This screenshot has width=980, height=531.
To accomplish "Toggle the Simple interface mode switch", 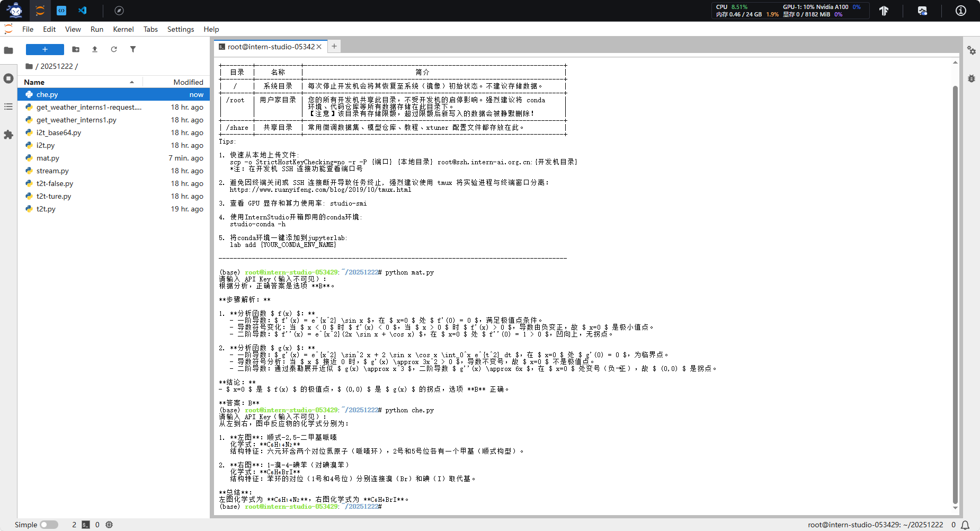I will pyautogui.click(x=49, y=525).
